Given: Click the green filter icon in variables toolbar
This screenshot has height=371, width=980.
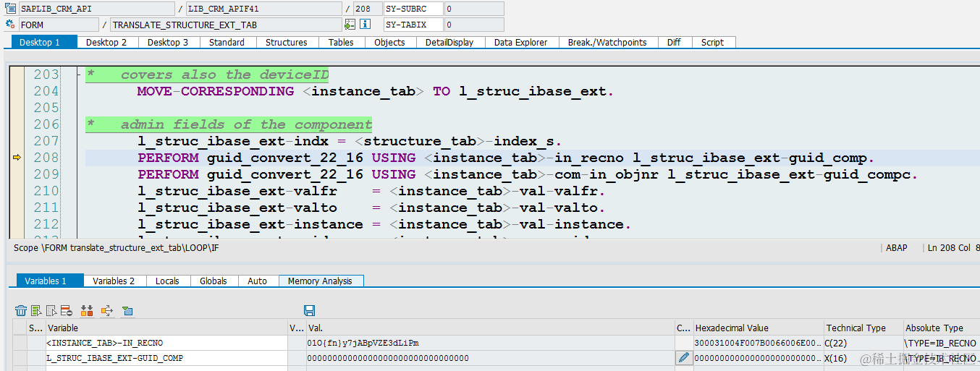Looking at the screenshot, I should click(x=127, y=311).
